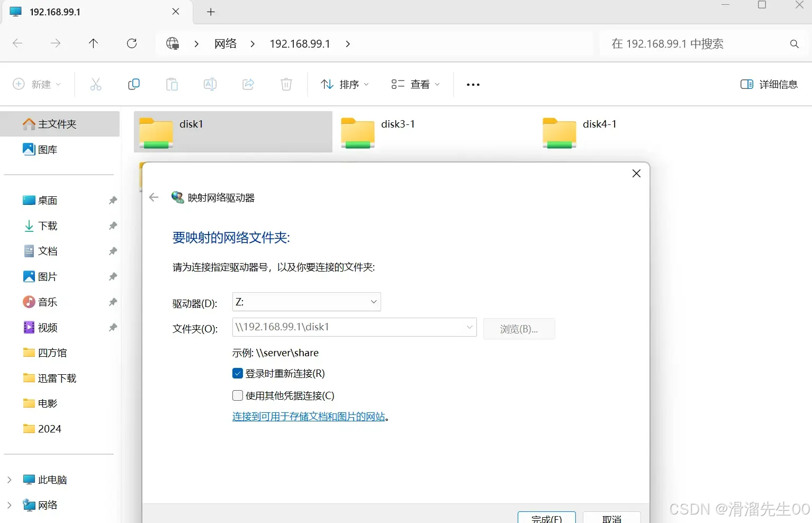812x523 pixels.
Task: Unpin 视频 using its pin icon
Action: 113,328
